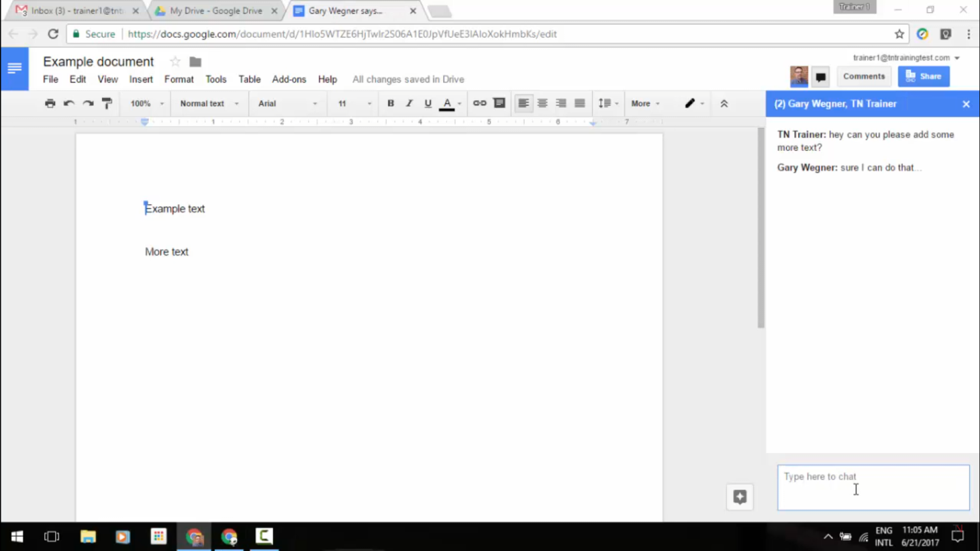980x551 pixels.
Task: Open the Comments button
Action: [x=864, y=76]
